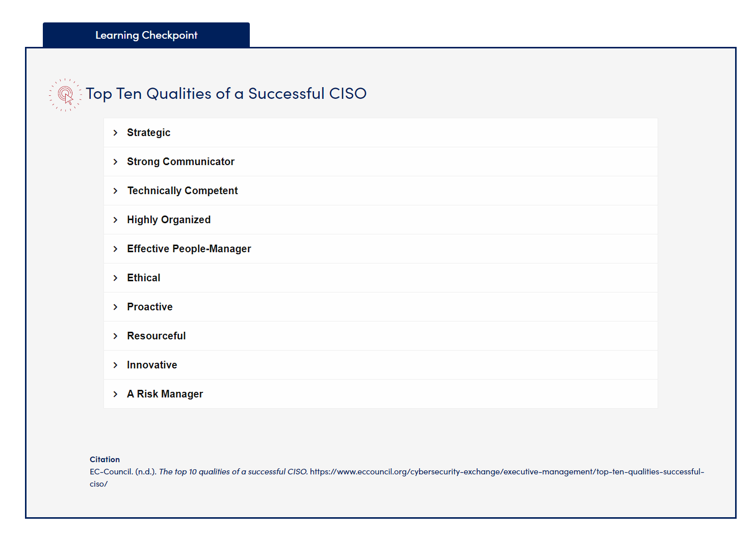The width and height of the screenshot is (756, 533).
Task: Open the Highly Organized chevron arrow
Action: tap(116, 220)
